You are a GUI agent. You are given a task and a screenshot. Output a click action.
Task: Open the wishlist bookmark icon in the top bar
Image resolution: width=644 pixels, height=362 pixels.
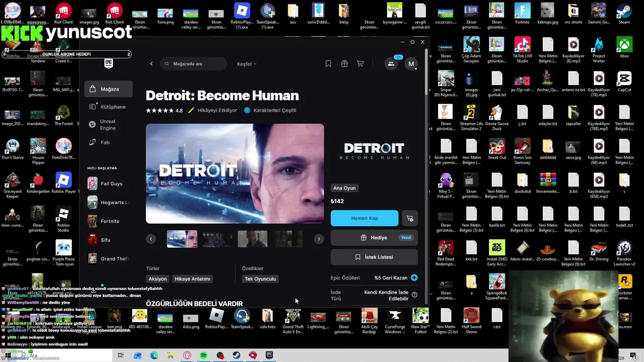(x=328, y=64)
